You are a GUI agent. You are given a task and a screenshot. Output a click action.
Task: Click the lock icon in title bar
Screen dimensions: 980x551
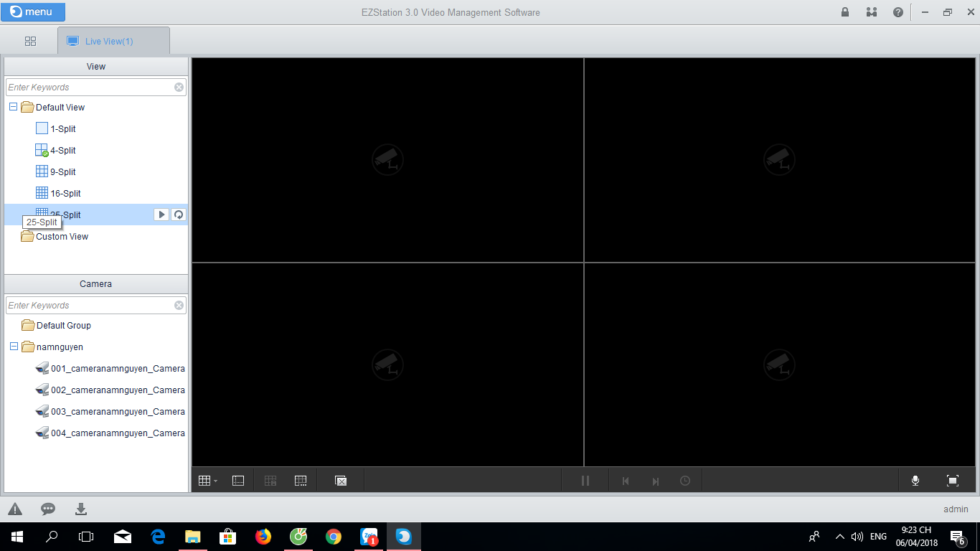pyautogui.click(x=845, y=12)
